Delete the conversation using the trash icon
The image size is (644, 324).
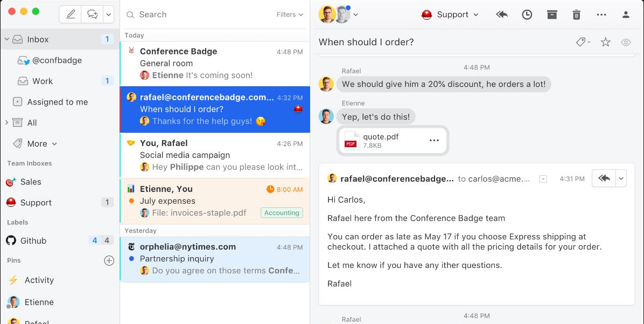point(576,15)
